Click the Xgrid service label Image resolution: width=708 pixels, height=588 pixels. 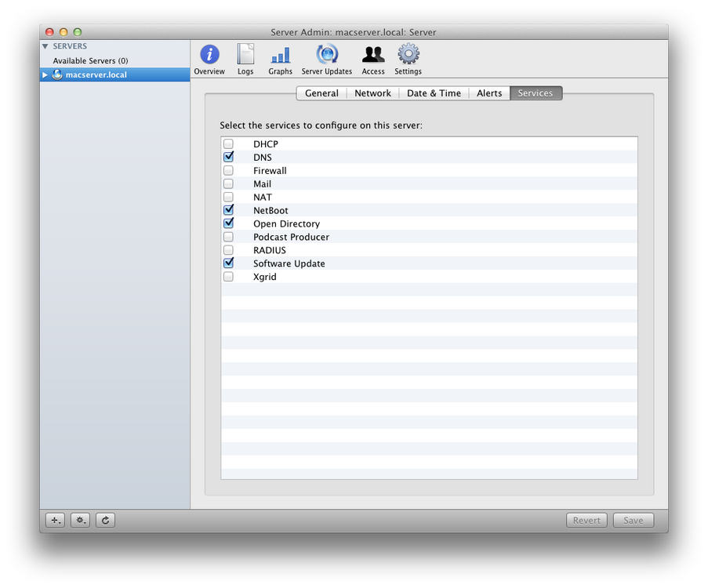tap(264, 277)
